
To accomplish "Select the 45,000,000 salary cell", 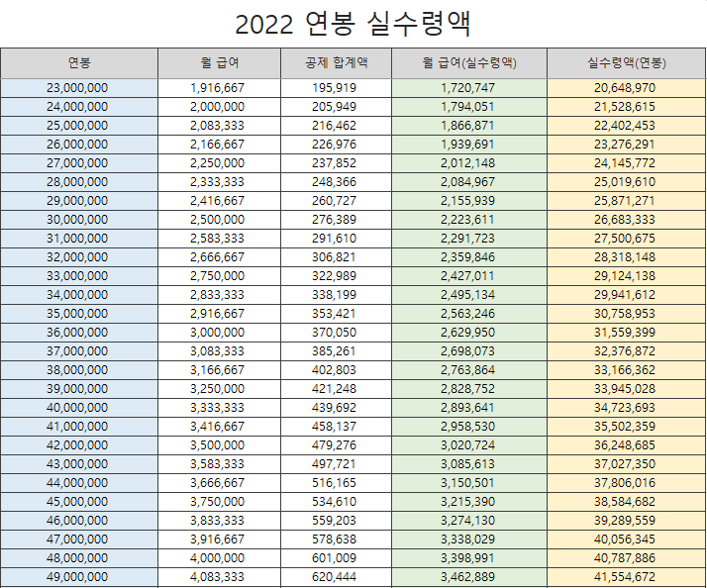I will (x=79, y=502).
